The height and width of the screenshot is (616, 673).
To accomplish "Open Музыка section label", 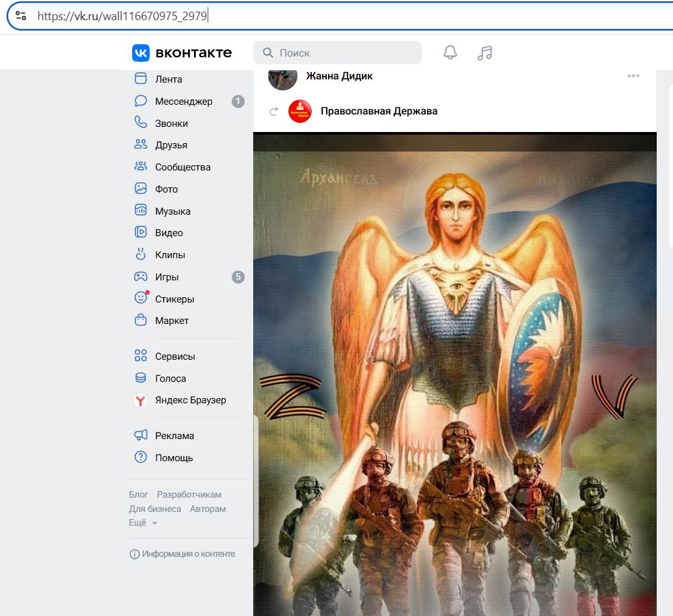I will (173, 211).
